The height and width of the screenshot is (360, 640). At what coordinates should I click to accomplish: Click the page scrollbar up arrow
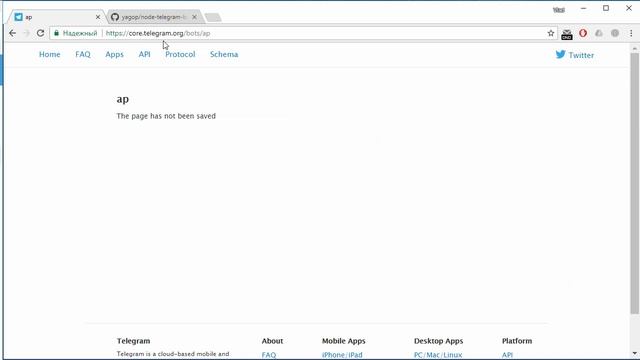(x=634, y=49)
